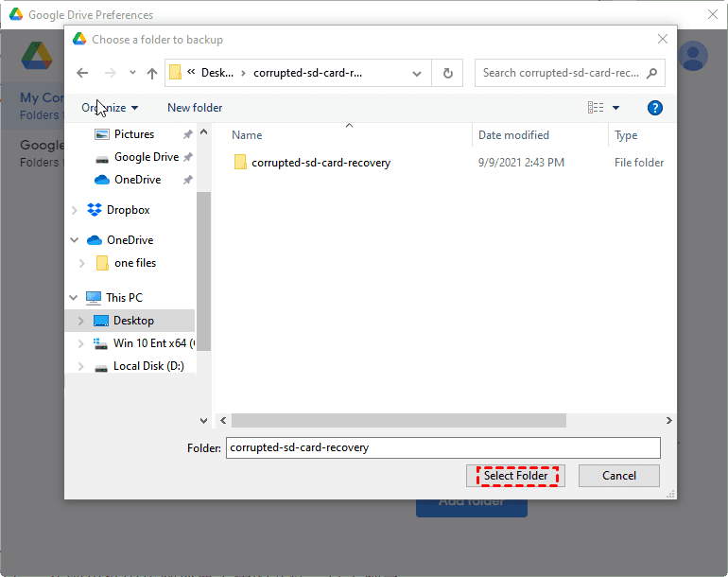Create a New folder
The height and width of the screenshot is (577, 728).
click(x=195, y=108)
